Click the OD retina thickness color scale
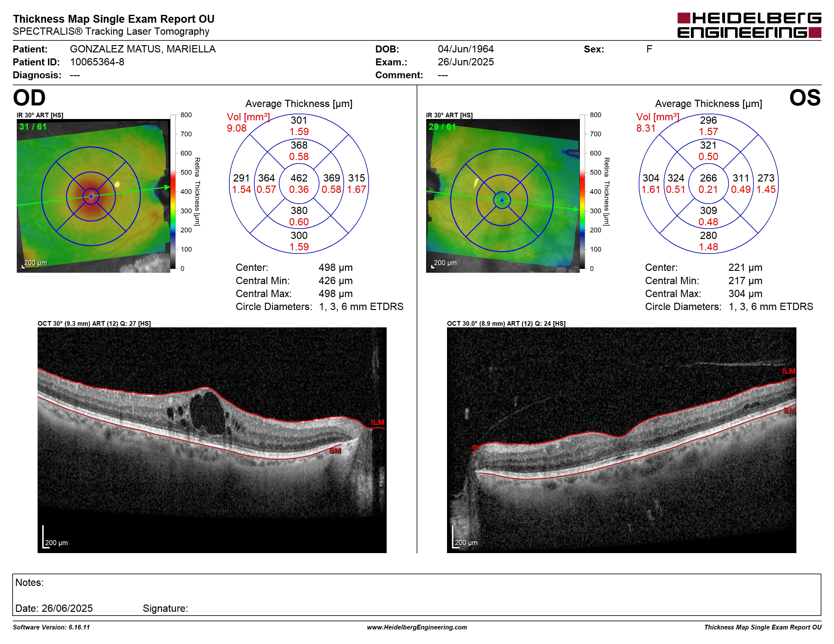The image size is (834, 644). pos(173,192)
